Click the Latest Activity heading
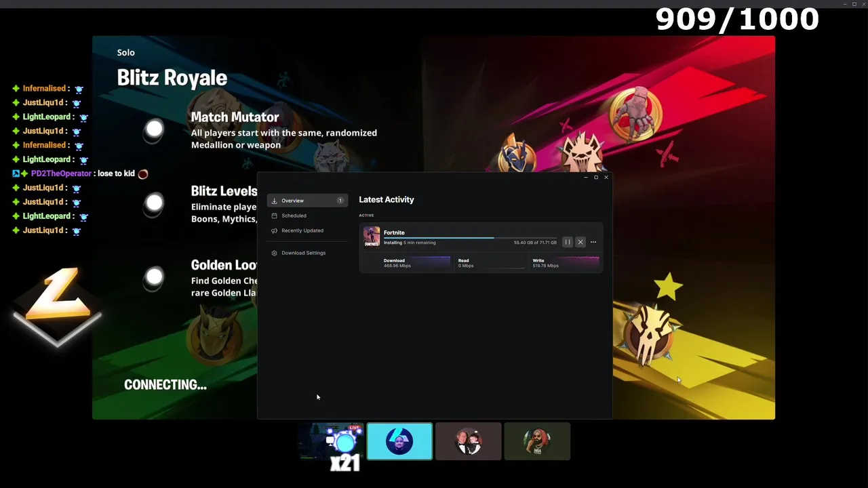Viewport: 868px width, 488px height. pos(387,199)
